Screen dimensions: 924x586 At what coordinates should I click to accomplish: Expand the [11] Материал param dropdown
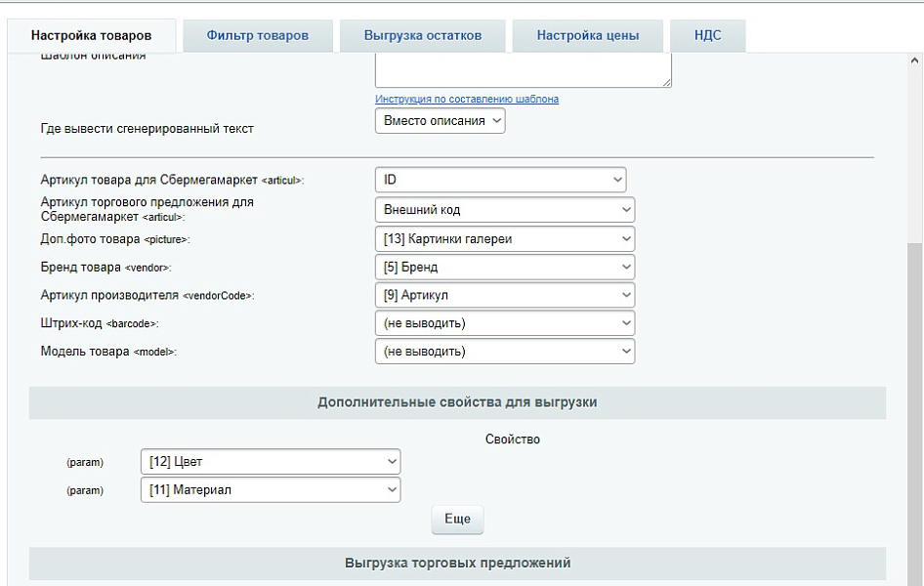point(270,489)
